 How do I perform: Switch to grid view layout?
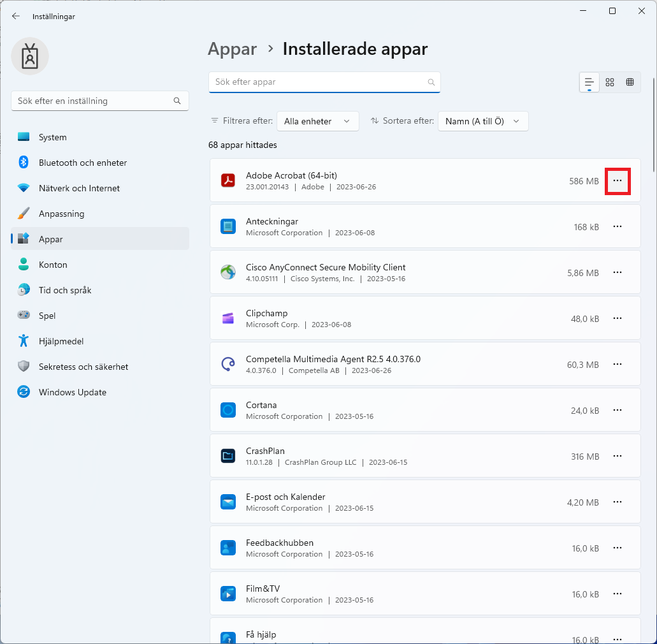(x=610, y=82)
